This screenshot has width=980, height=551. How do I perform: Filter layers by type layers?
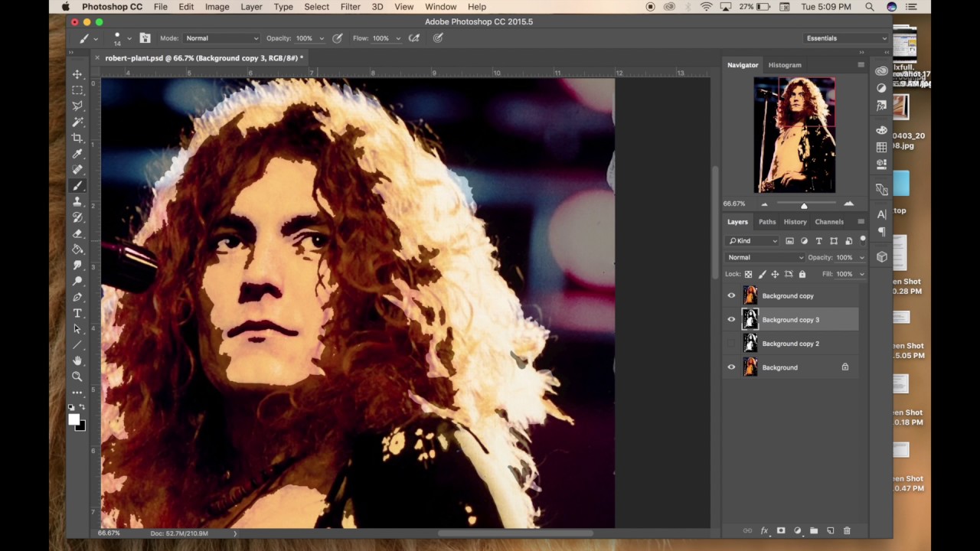(818, 241)
